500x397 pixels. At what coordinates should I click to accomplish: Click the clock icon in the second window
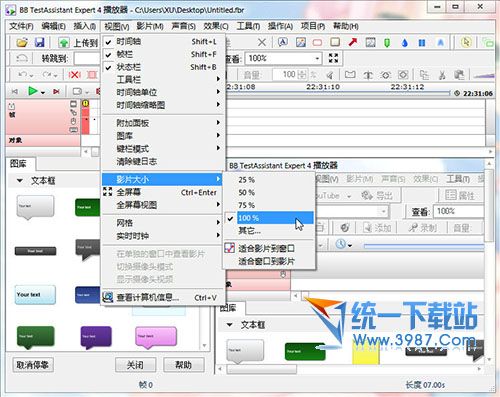point(340,244)
